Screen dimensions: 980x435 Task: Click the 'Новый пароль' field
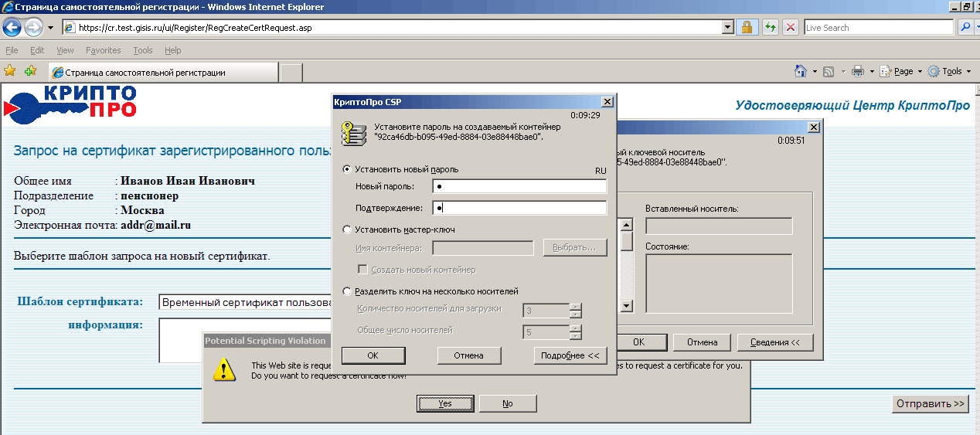point(519,186)
